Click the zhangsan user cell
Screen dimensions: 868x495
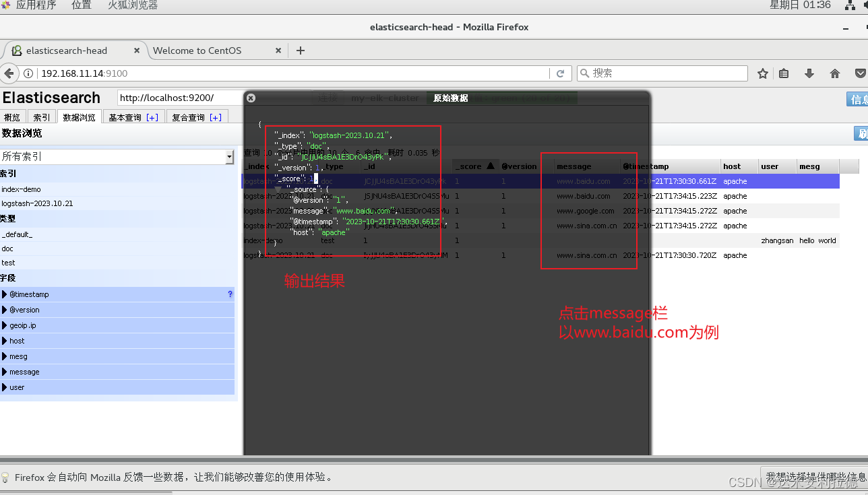[777, 240]
